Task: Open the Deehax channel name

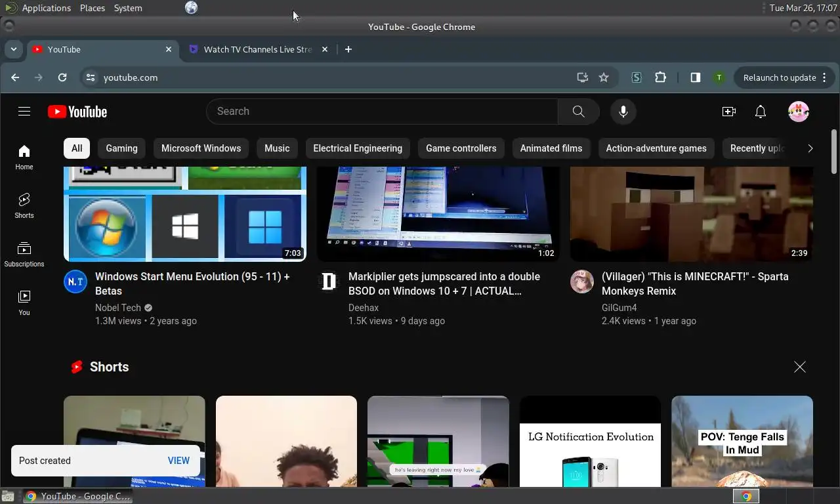Action: pos(364,308)
